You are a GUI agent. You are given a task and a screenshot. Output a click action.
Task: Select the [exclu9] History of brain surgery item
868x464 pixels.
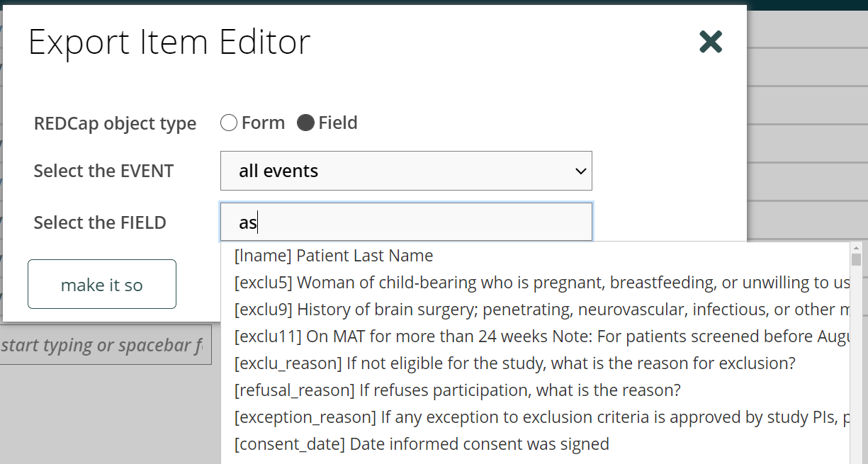[542, 309]
